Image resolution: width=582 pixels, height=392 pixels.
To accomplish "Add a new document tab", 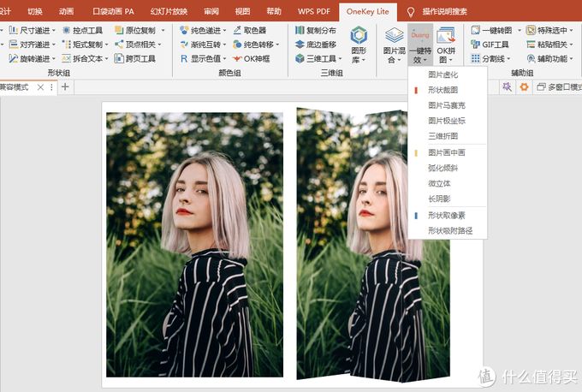I will [x=65, y=86].
